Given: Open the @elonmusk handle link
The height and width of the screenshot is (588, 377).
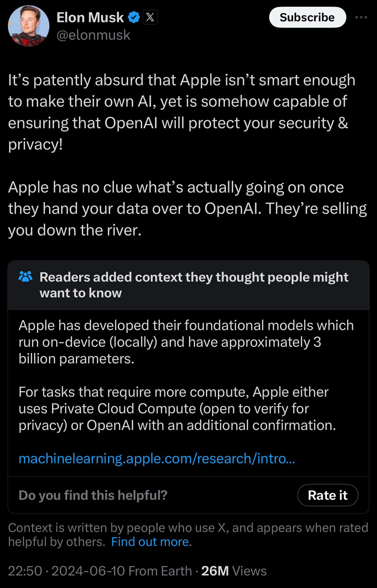Looking at the screenshot, I should click(x=93, y=35).
